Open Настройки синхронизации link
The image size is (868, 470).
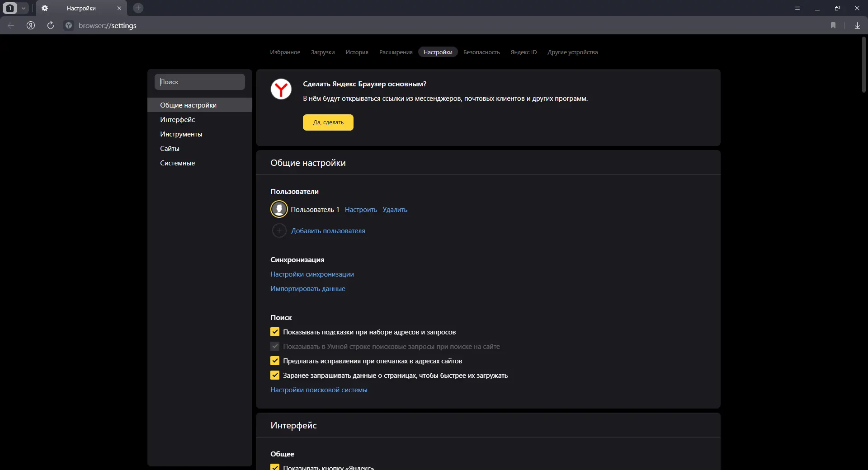pyautogui.click(x=312, y=274)
